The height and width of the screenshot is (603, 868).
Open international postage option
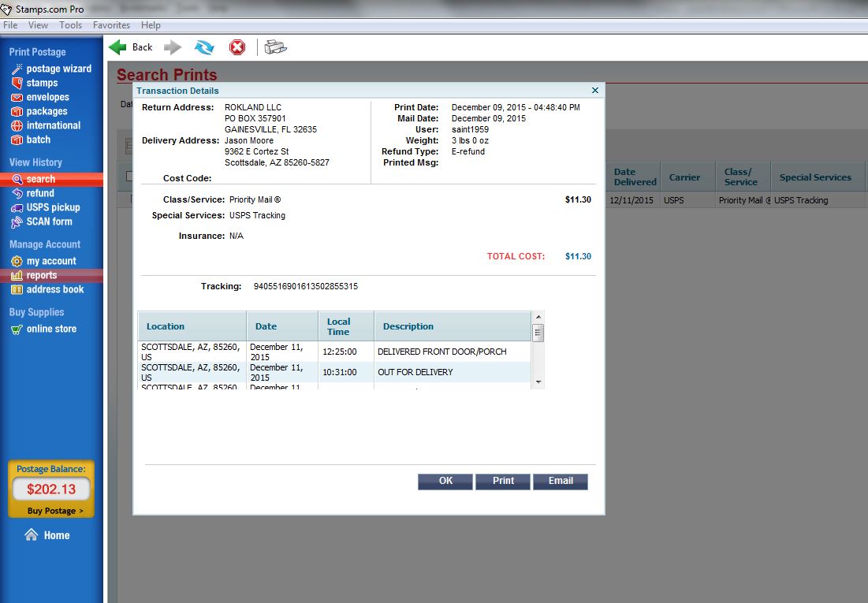pos(53,125)
